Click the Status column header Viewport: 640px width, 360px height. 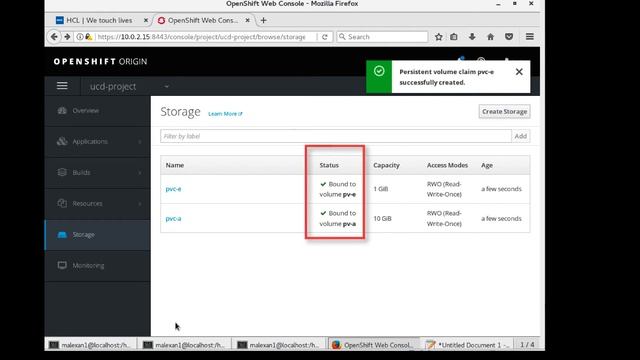tap(329, 165)
